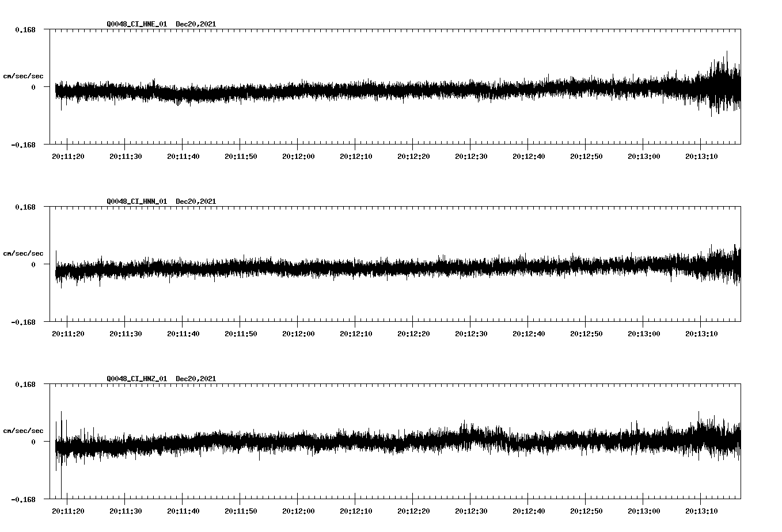Click the 20:12:10 time label on HNN plot

[356, 334]
